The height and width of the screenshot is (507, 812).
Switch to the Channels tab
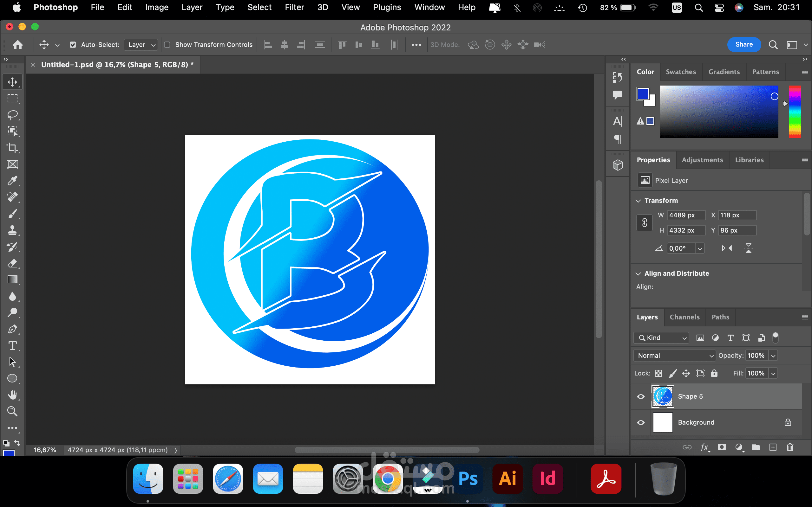coord(684,317)
